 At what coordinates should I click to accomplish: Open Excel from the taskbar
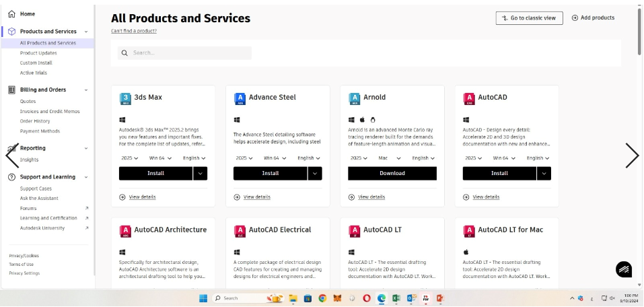tap(396, 298)
